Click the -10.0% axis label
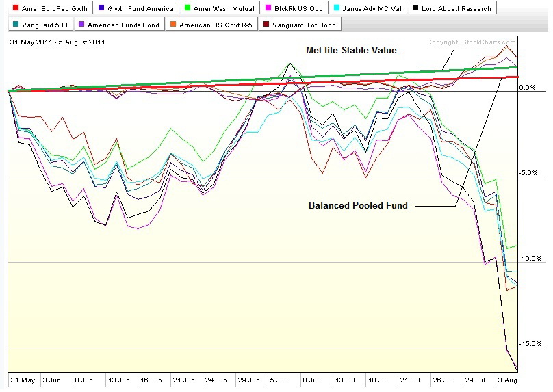This screenshot has height=392, width=553. [x=530, y=259]
